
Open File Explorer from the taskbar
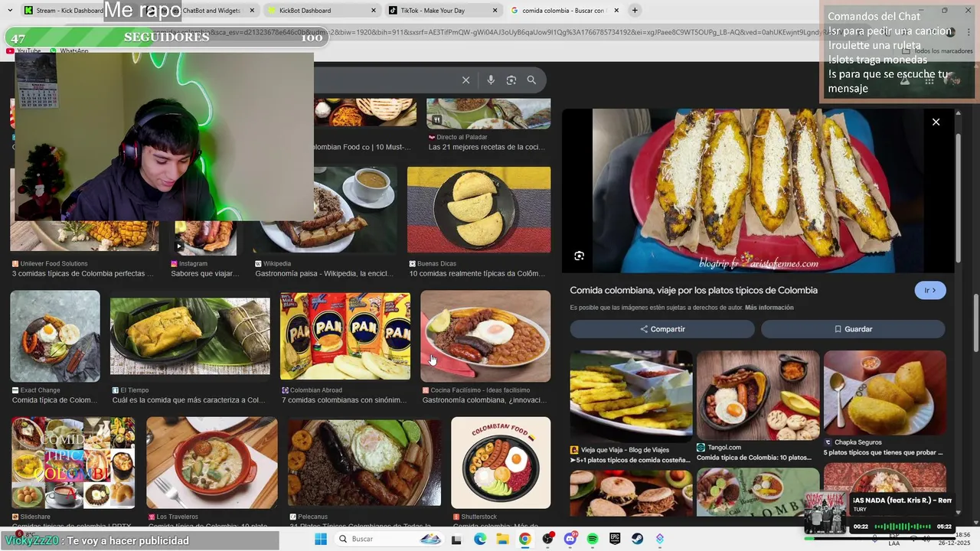(502, 539)
